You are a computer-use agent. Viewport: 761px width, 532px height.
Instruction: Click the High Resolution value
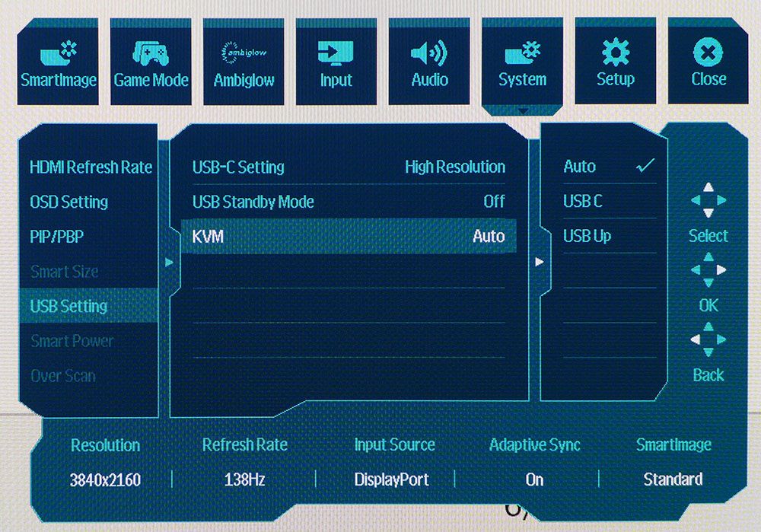pos(455,167)
